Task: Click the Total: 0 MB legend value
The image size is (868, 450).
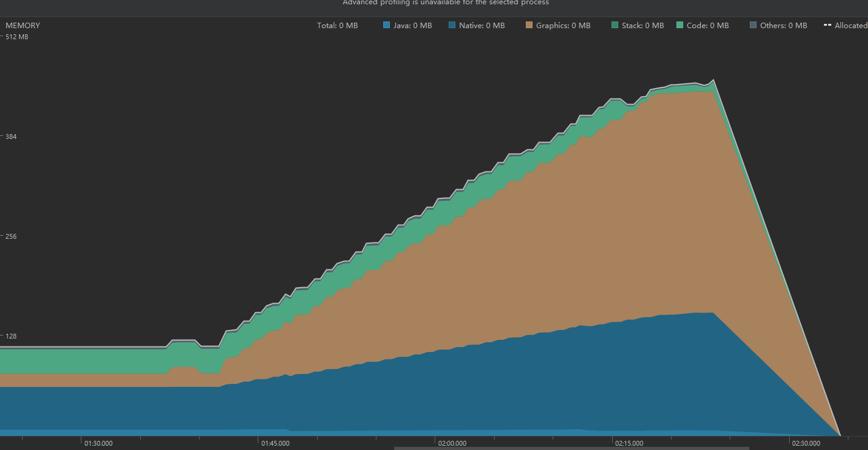Action: [337, 26]
